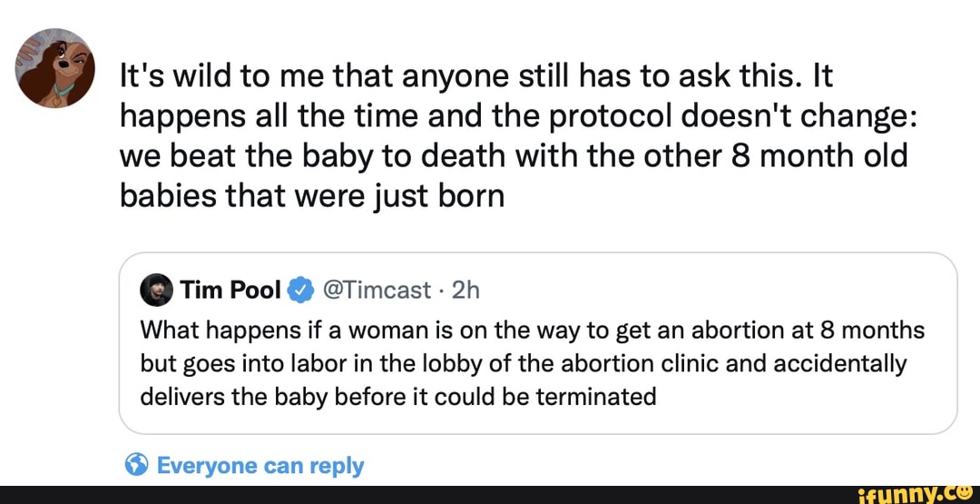Open the @Timcast handle
The image size is (980, 504).
[x=373, y=291]
